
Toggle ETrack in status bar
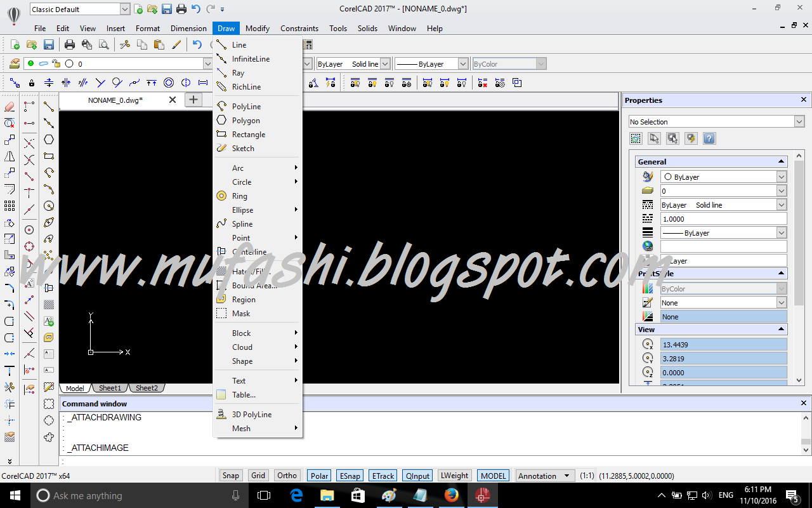coord(383,476)
